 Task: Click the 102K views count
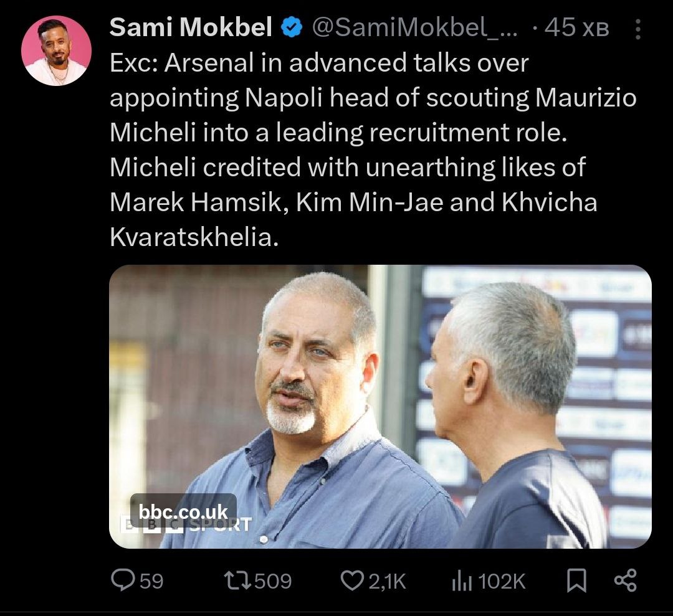click(502, 581)
